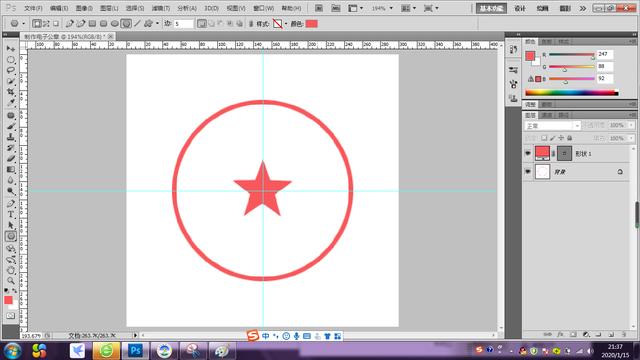Select the Hand tool
The image size is (640, 360).
(x=11, y=270)
